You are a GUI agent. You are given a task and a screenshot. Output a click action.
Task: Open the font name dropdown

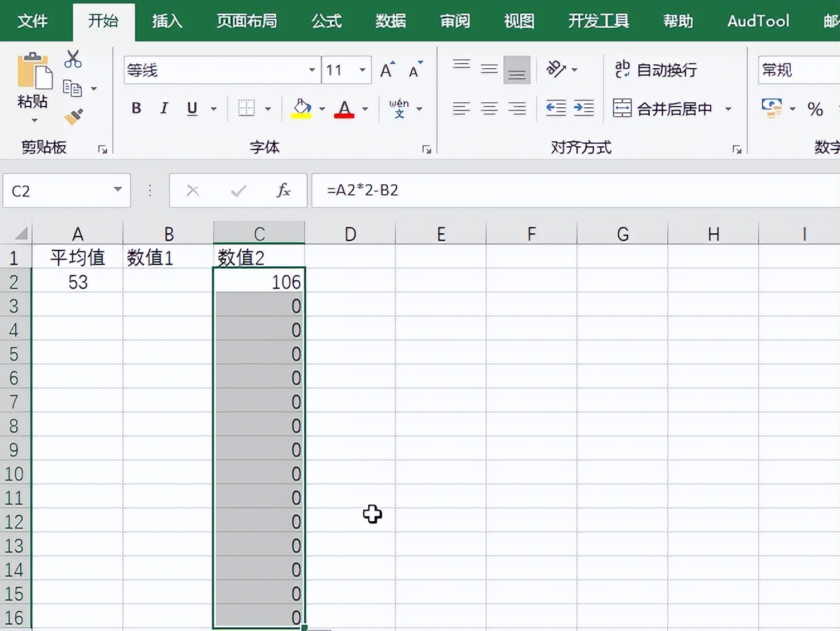[x=312, y=70]
